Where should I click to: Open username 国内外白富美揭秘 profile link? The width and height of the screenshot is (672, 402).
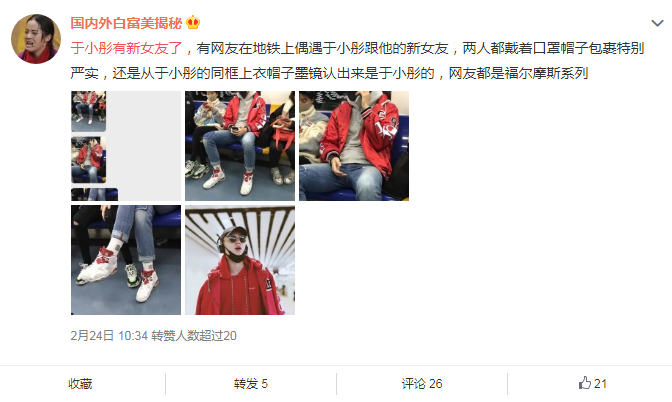(x=126, y=23)
